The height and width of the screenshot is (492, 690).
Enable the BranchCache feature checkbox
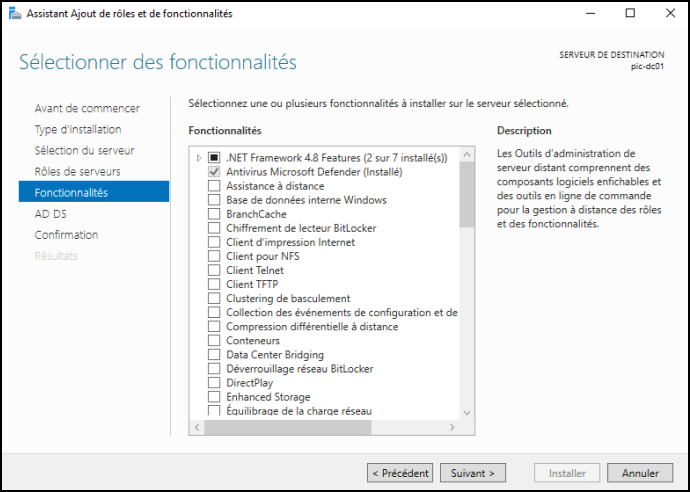click(x=214, y=214)
